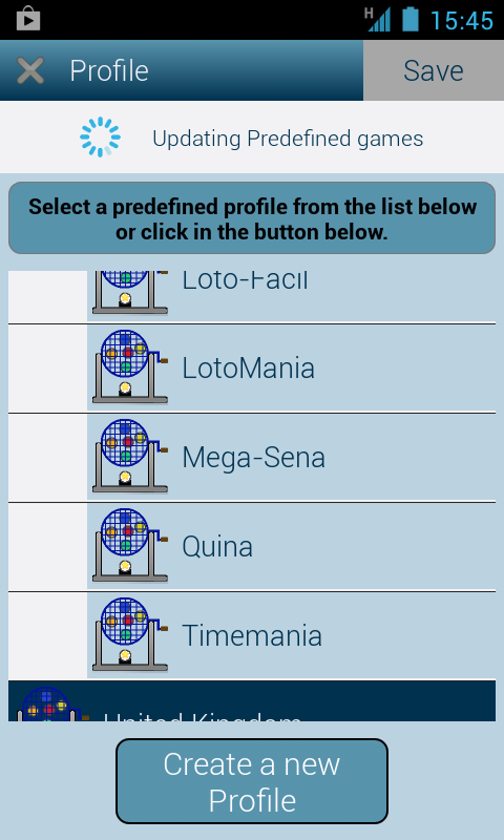The width and height of the screenshot is (504, 840).
Task: Tap the Updating Predefined games spinner
Action: click(100, 137)
